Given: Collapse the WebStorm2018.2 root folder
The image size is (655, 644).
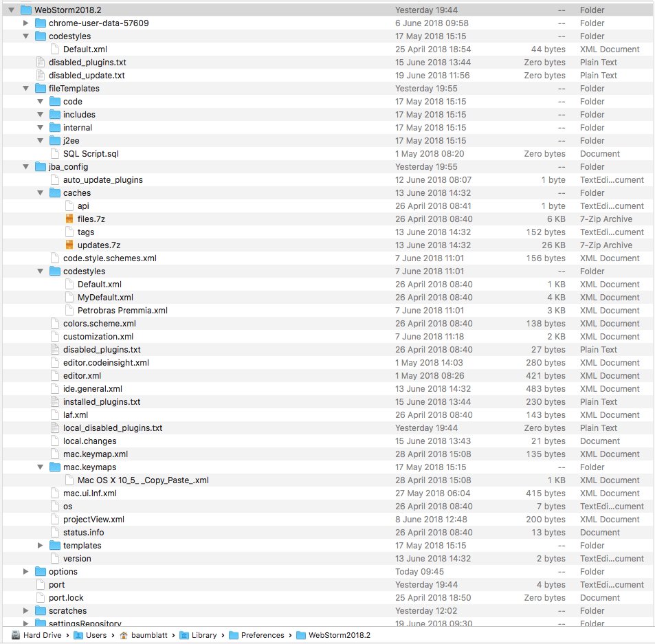Looking at the screenshot, I should click(12, 10).
